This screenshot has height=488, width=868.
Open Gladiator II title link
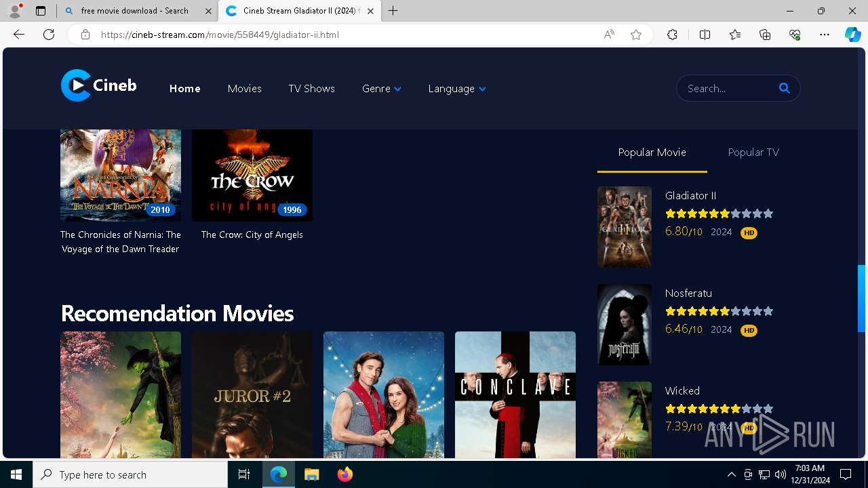click(x=690, y=196)
